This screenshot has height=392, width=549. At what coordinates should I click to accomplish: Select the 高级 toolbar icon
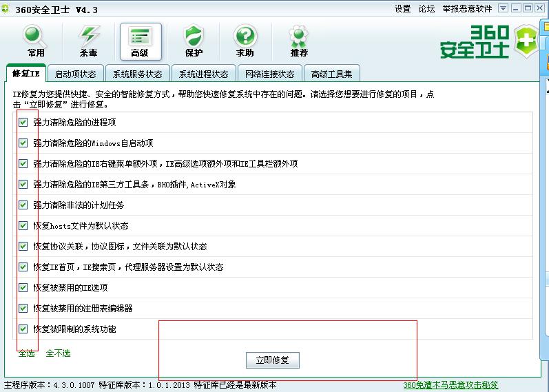(141, 42)
